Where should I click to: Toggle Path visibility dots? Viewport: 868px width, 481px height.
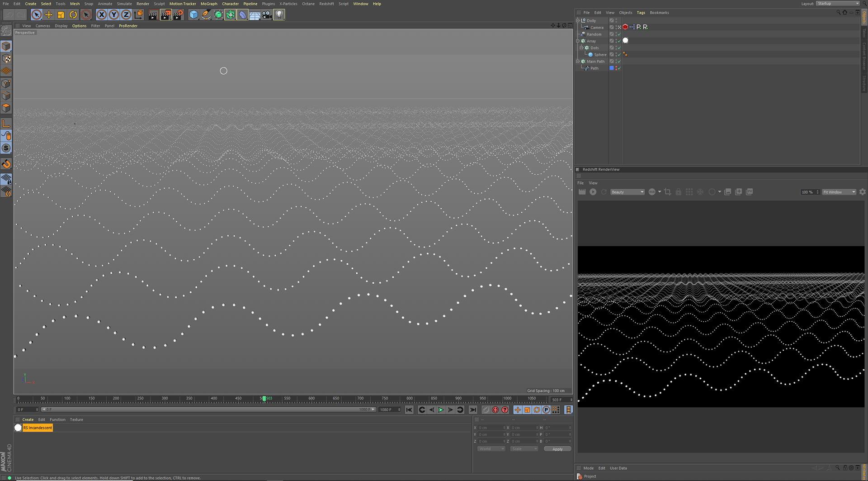616,68
